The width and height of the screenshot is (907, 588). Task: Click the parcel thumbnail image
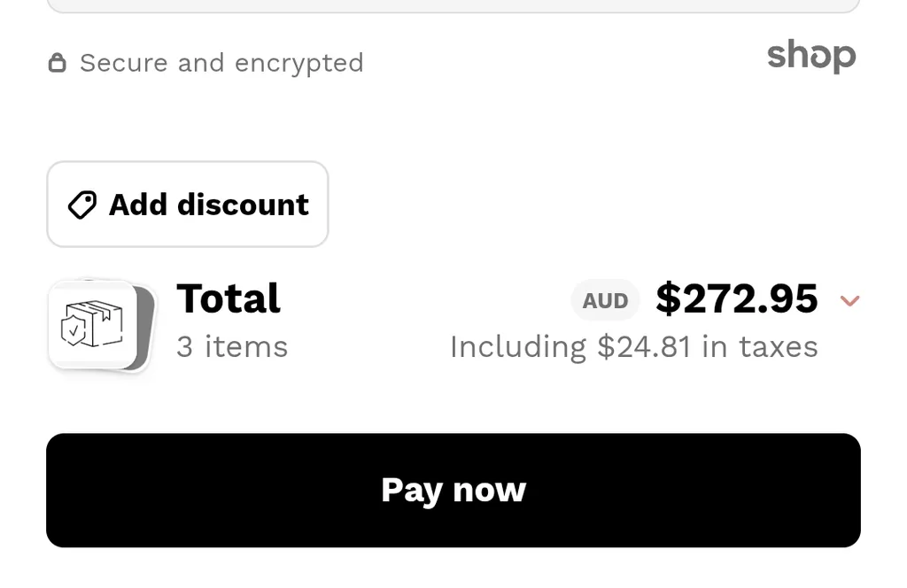point(93,323)
